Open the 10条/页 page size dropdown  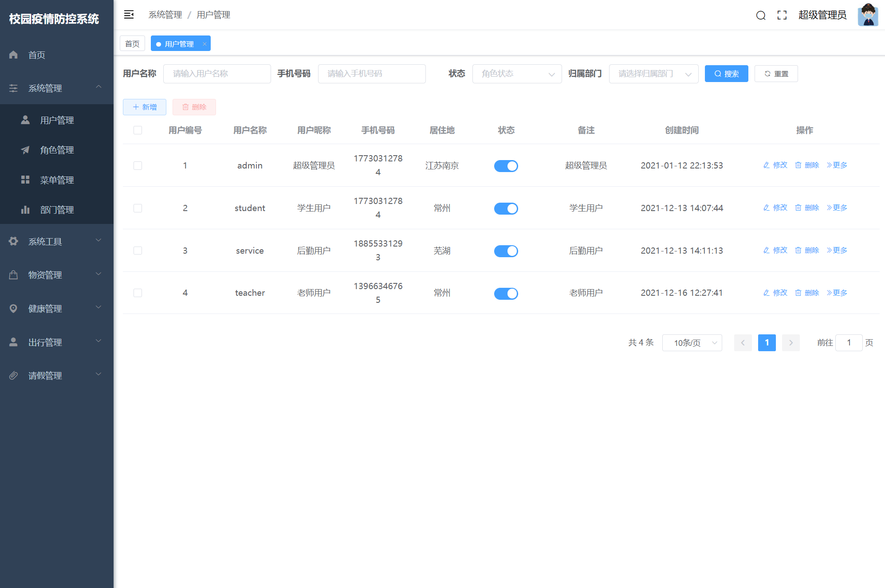692,343
